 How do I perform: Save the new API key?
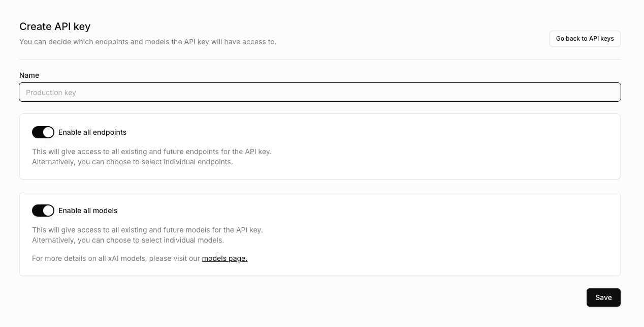click(603, 298)
